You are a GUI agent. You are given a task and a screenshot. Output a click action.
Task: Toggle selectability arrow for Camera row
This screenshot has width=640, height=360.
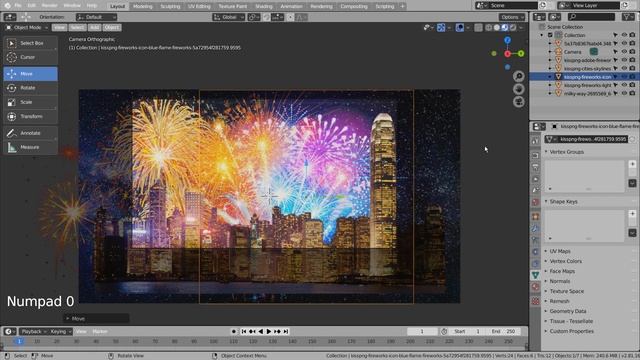point(615,51)
